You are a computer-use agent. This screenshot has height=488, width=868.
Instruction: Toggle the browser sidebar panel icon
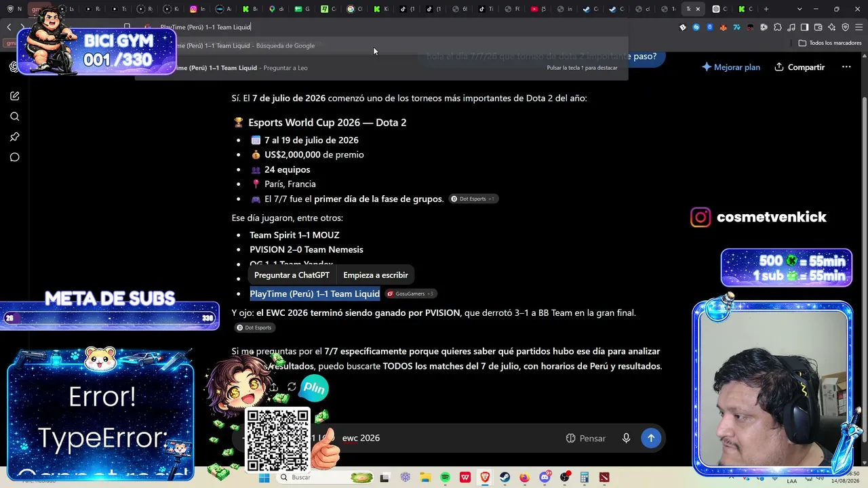804,27
